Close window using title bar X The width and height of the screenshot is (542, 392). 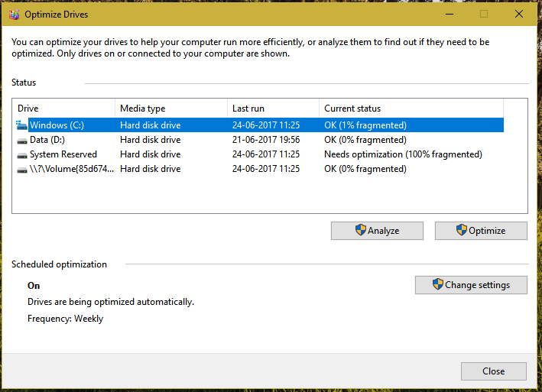(x=518, y=15)
